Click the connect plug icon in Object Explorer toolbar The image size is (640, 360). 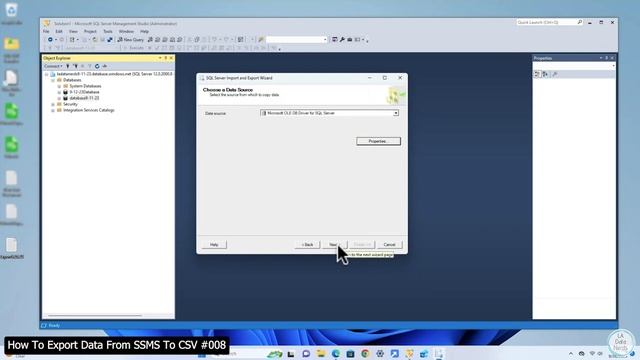click(x=68, y=66)
